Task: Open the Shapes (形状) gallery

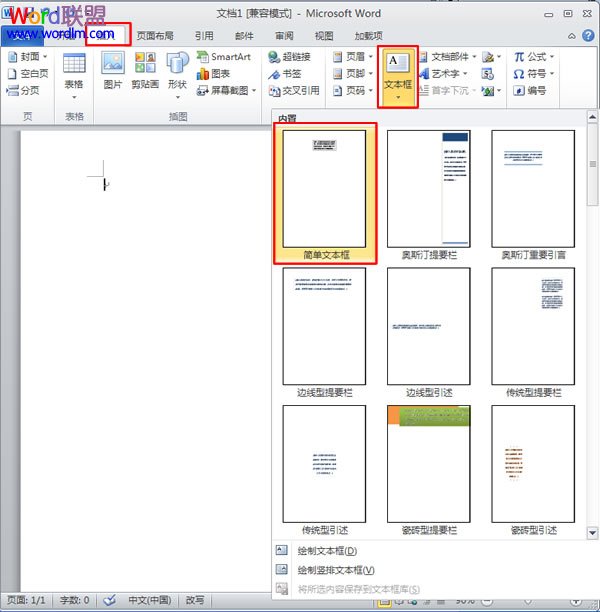Action: [x=177, y=76]
